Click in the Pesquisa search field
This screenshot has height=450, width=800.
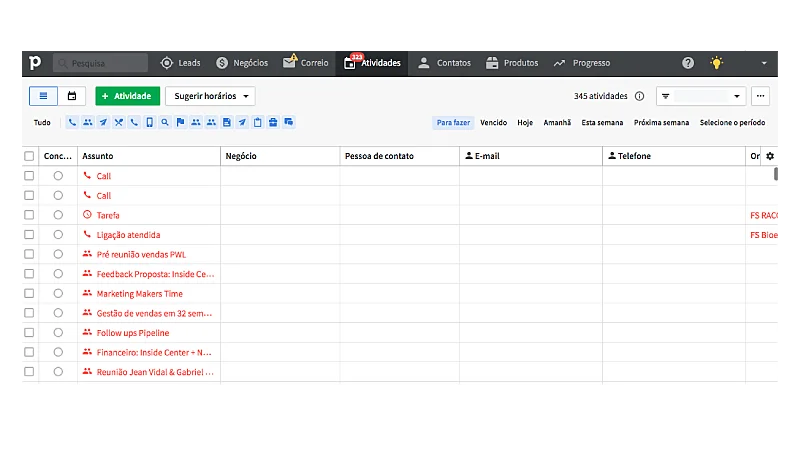coord(101,63)
